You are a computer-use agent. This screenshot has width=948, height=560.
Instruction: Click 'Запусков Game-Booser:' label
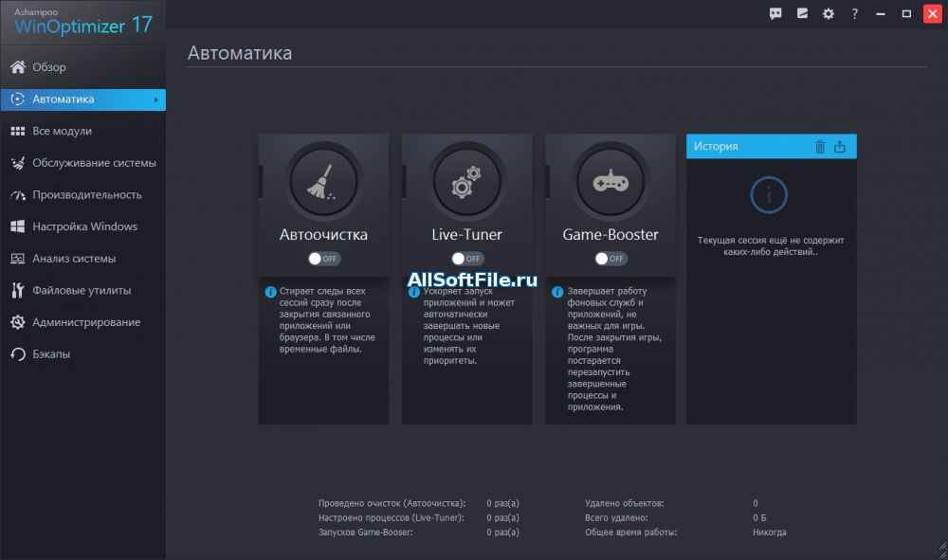[365, 533]
